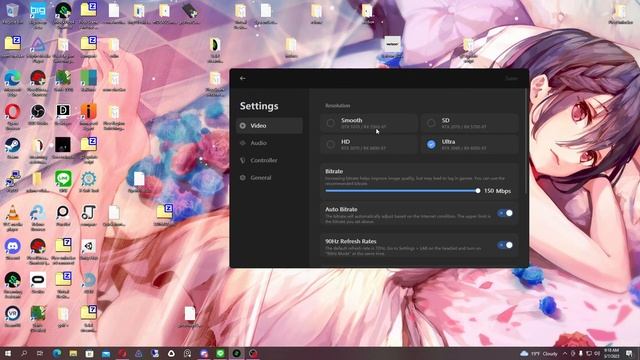Open Microsoft Edge from the taskbar
The width and height of the screenshot is (640, 360).
(x=57, y=353)
